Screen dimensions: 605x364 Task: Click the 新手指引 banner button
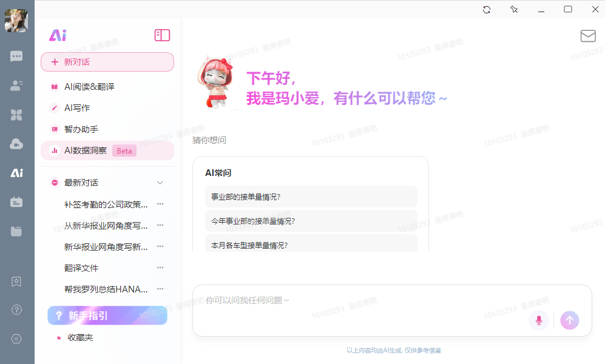click(107, 316)
